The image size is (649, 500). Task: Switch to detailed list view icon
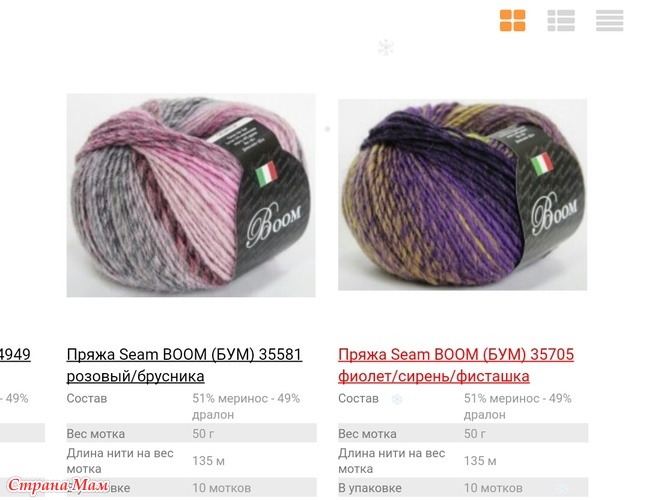(561, 20)
